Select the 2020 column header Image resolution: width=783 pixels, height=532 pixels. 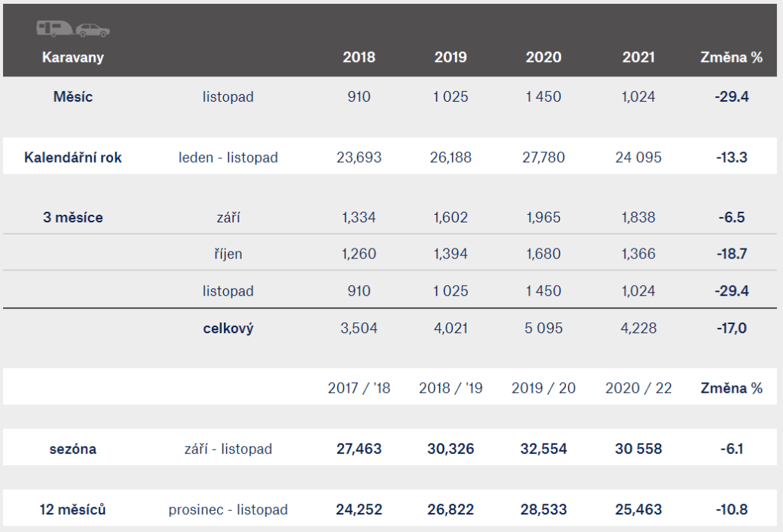click(x=544, y=57)
